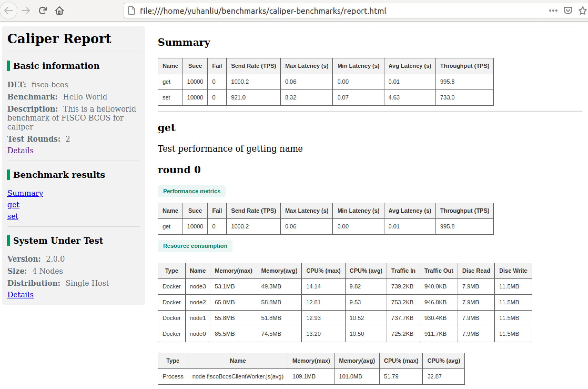
Task: Click the report.html URL address field
Action: pyautogui.click(x=263, y=11)
